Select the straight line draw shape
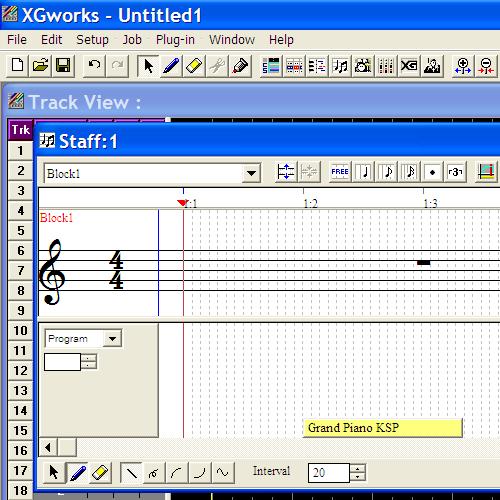Viewport: 500px width, 500px height. pos(131,472)
